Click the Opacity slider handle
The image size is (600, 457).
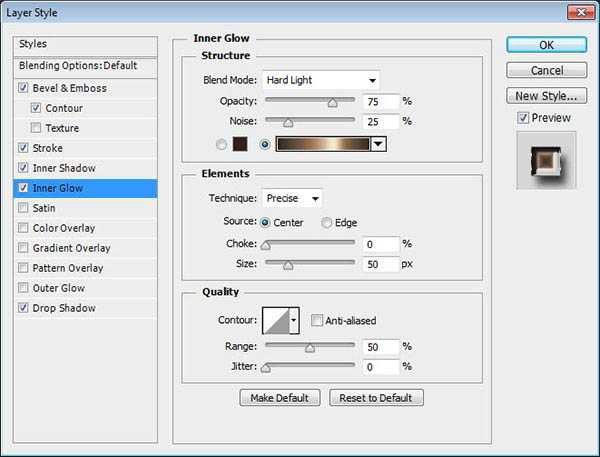pos(333,102)
